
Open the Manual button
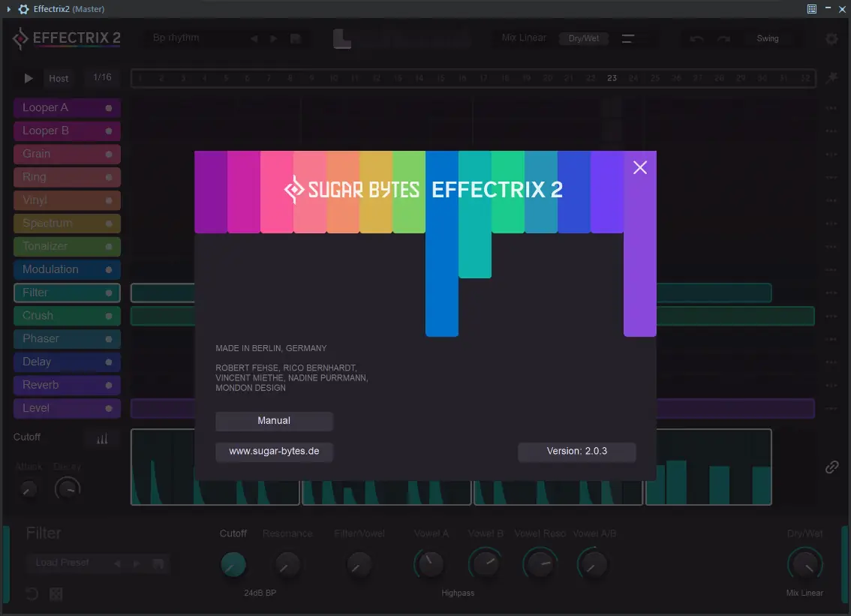click(274, 421)
